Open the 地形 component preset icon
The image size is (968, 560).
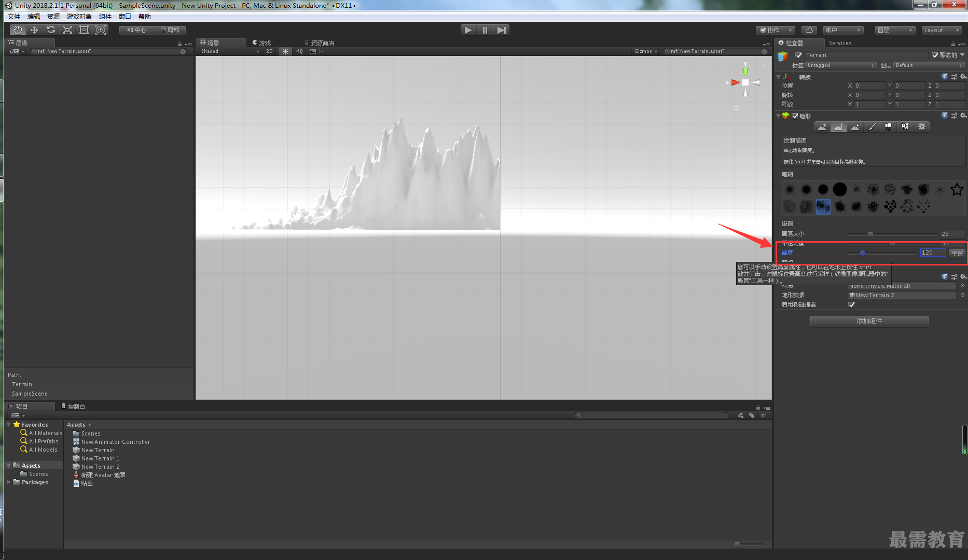pyautogui.click(x=954, y=116)
